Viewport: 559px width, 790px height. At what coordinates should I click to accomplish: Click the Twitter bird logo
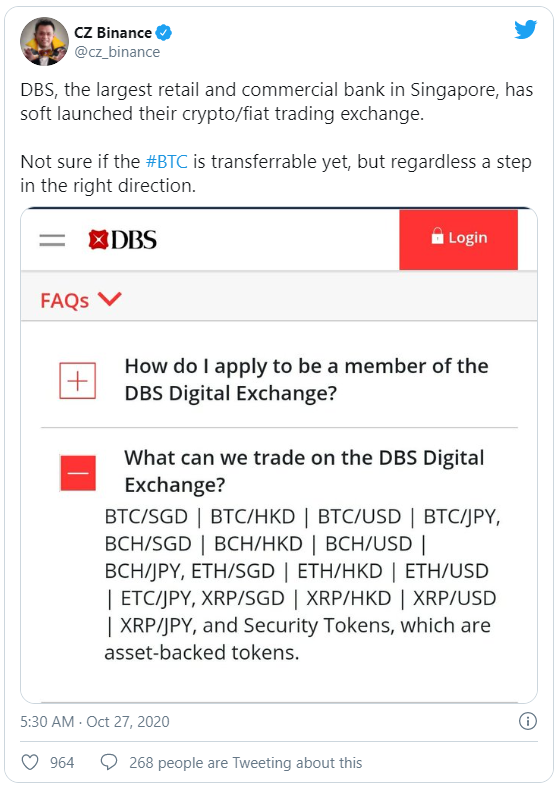click(525, 30)
